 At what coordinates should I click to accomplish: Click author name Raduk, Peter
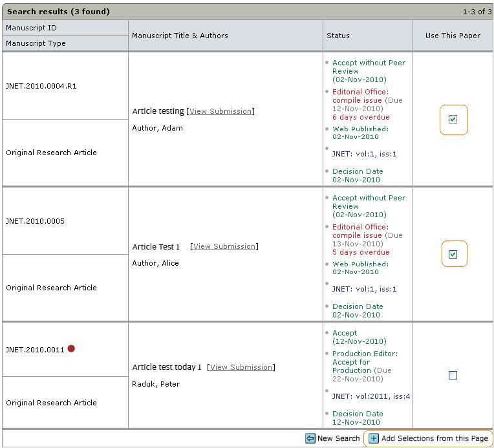pyautogui.click(x=156, y=384)
